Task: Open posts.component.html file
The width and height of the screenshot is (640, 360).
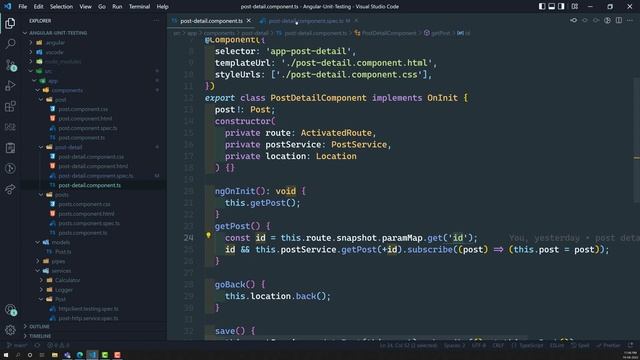Action: (x=86, y=214)
